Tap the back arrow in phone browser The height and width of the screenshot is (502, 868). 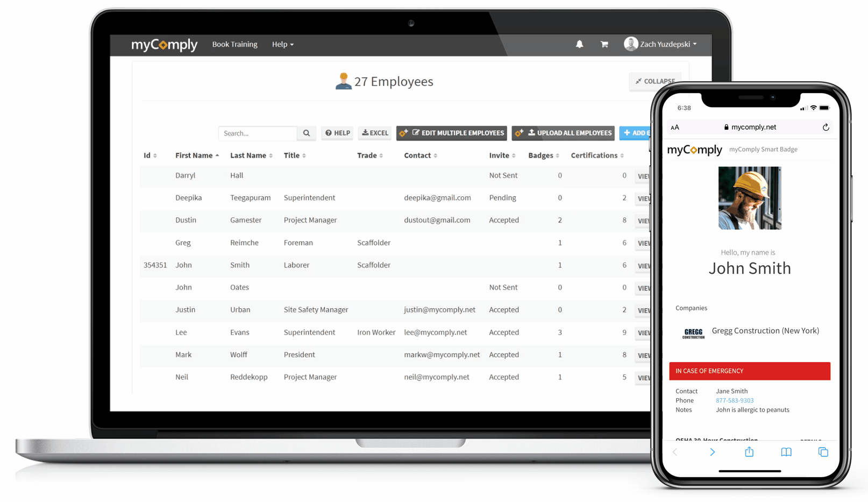click(675, 452)
